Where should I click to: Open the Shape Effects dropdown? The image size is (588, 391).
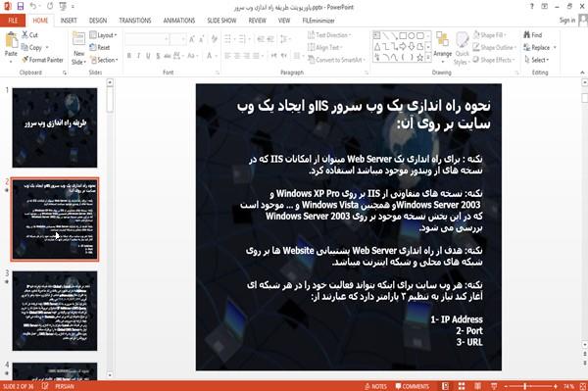(494, 60)
